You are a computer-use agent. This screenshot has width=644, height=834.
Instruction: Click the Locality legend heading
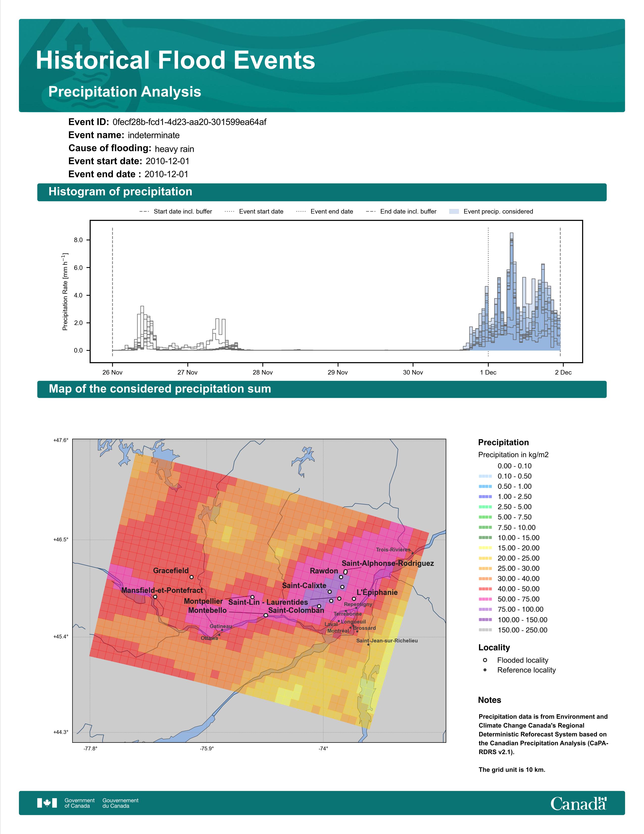click(x=494, y=647)
